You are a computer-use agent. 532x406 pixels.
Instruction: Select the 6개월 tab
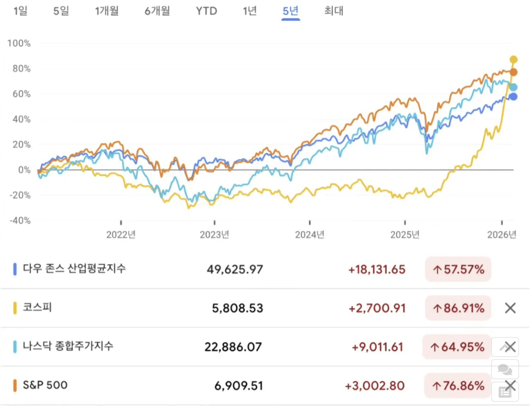pyautogui.click(x=157, y=11)
